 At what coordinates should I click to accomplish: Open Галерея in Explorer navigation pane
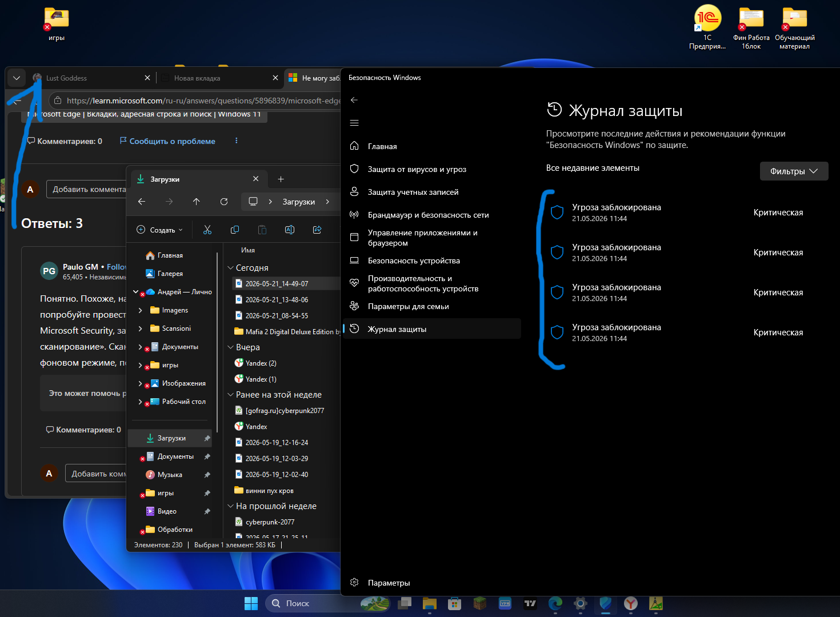coord(170,274)
